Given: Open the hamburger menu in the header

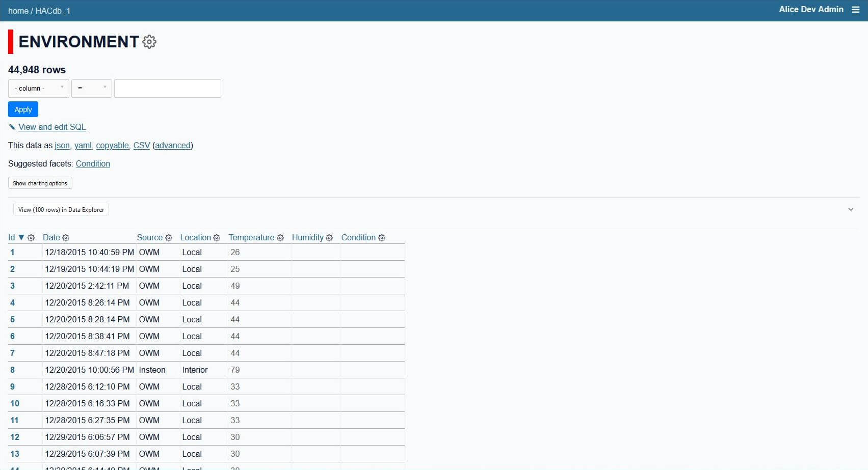Looking at the screenshot, I should 855,10.
